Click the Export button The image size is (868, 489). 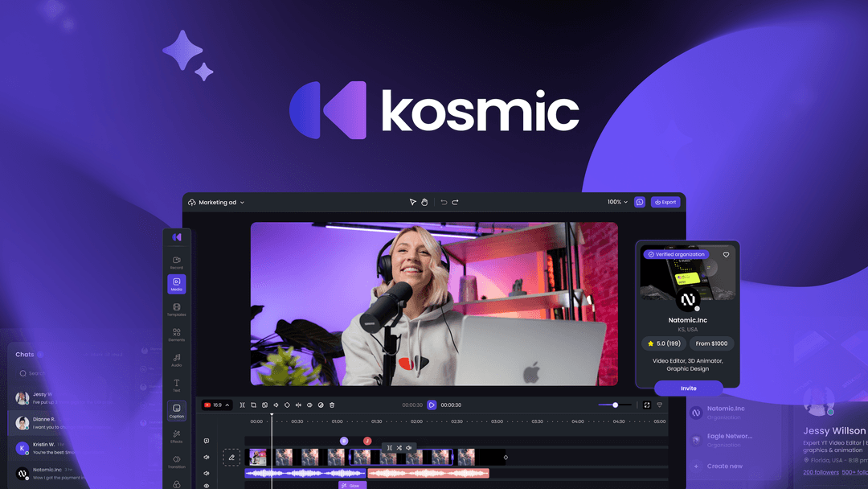(665, 202)
